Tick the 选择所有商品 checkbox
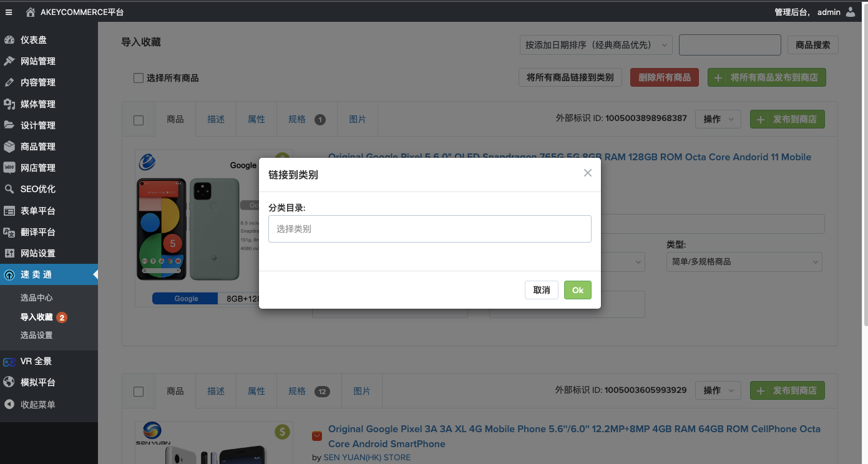 click(139, 78)
